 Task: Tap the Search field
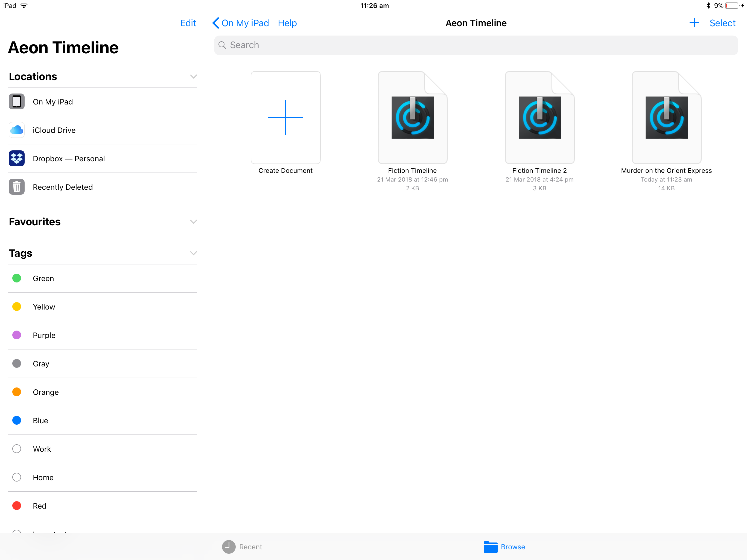(x=475, y=45)
